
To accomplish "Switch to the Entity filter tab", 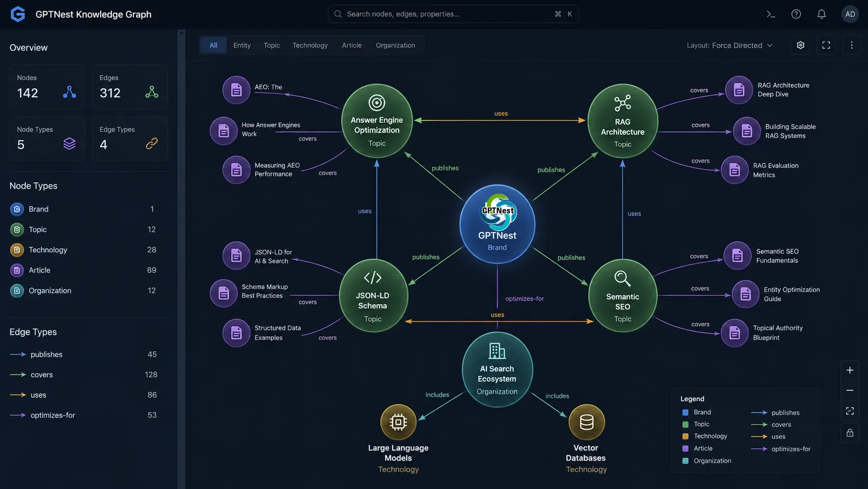I will [242, 45].
